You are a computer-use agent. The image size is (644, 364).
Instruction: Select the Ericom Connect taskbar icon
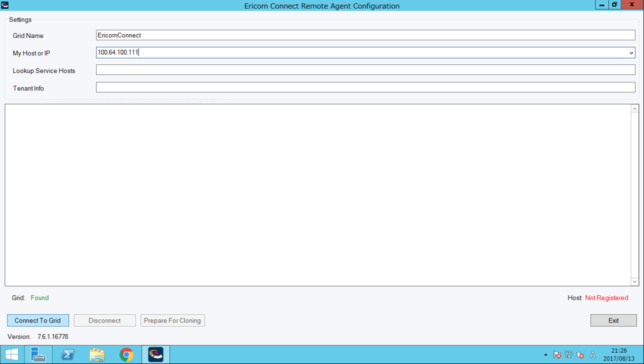tap(156, 355)
